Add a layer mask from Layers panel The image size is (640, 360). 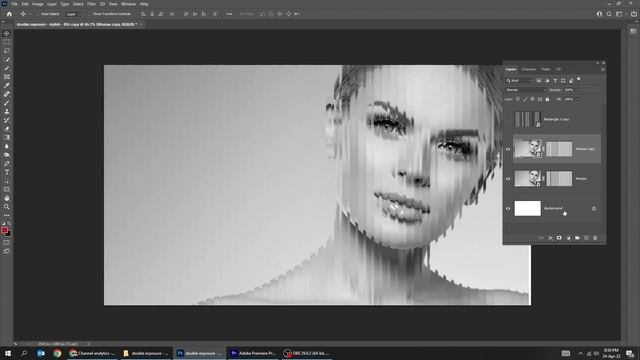[559, 238]
